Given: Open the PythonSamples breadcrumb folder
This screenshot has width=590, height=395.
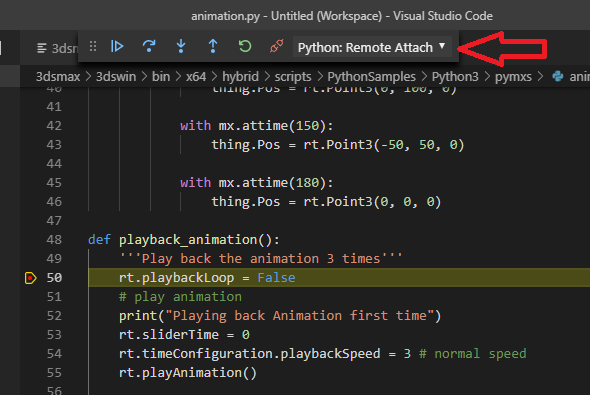Looking at the screenshot, I should point(371,77).
